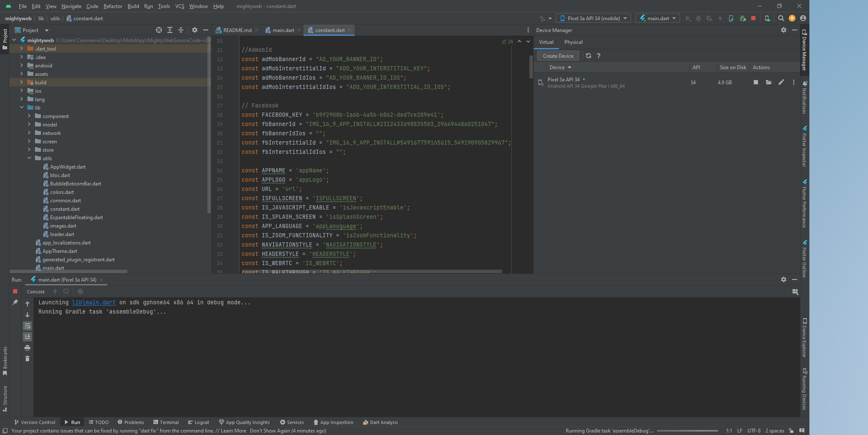Open the UTF-8 encoding selector in the status bar
The width and height of the screenshot is (868, 435).
[x=754, y=430]
